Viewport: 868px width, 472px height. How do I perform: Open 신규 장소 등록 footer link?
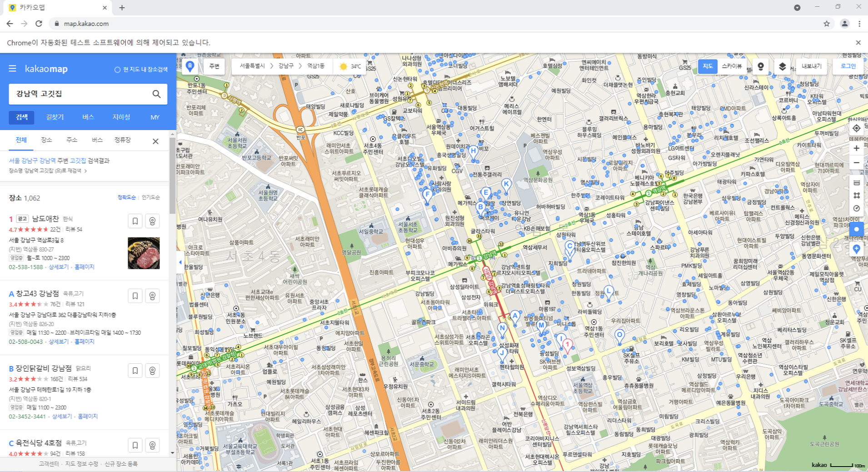click(121, 464)
